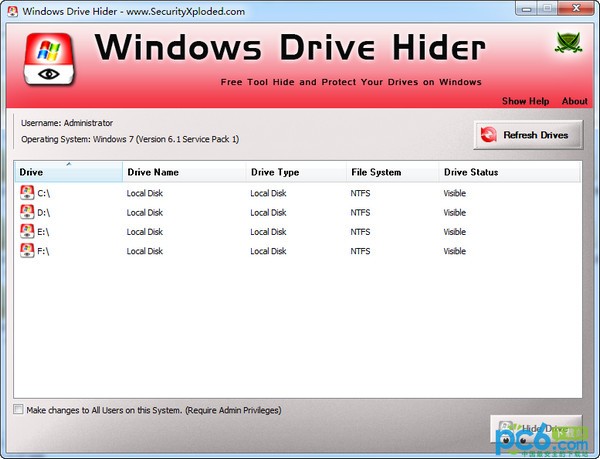This screenshot has height=459, width=600.
Task: Select the D:\ drive label
Action: click(44, 212)
